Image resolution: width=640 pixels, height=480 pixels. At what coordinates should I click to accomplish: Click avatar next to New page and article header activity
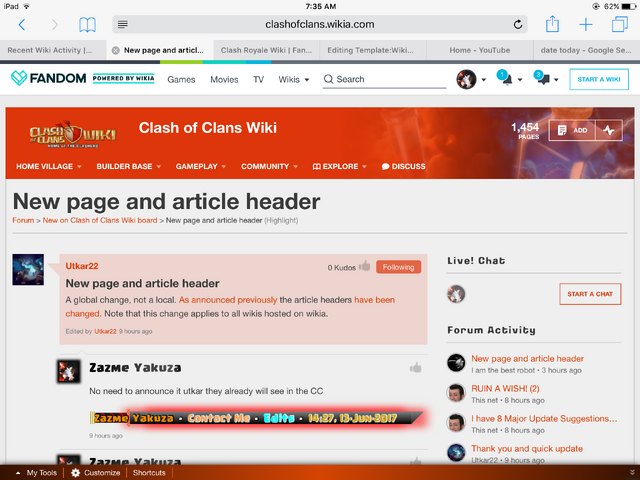click(456, 362)
